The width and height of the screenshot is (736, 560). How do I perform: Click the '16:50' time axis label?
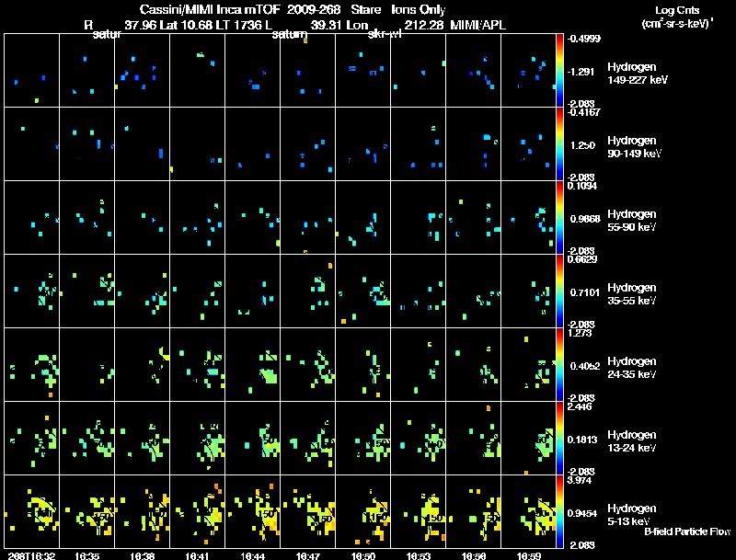point(362,555)
